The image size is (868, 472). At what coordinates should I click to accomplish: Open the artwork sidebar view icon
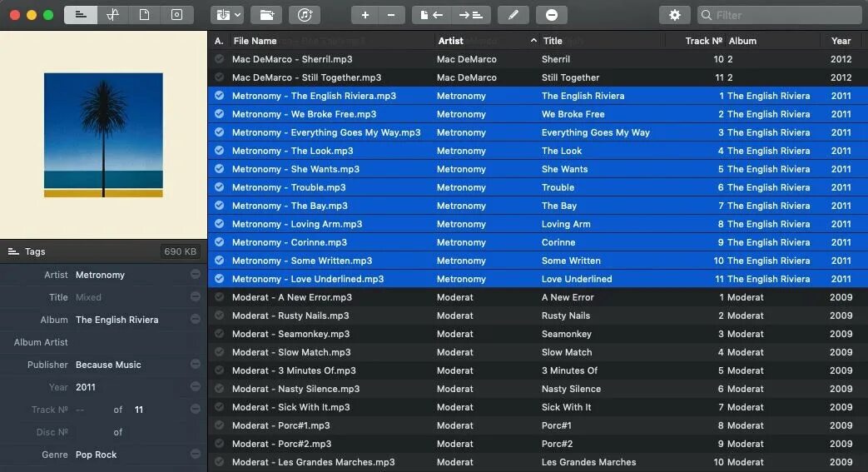coord(176,15)
